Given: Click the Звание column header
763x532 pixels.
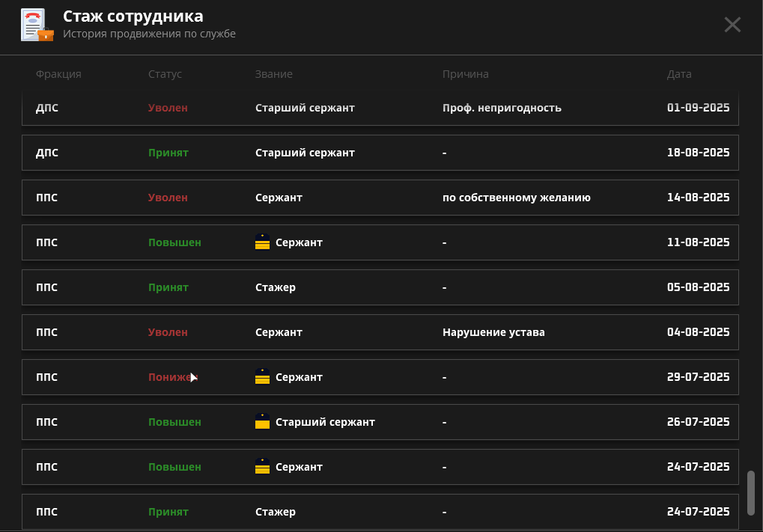Looking at the screenshot, I should [273, 74].
